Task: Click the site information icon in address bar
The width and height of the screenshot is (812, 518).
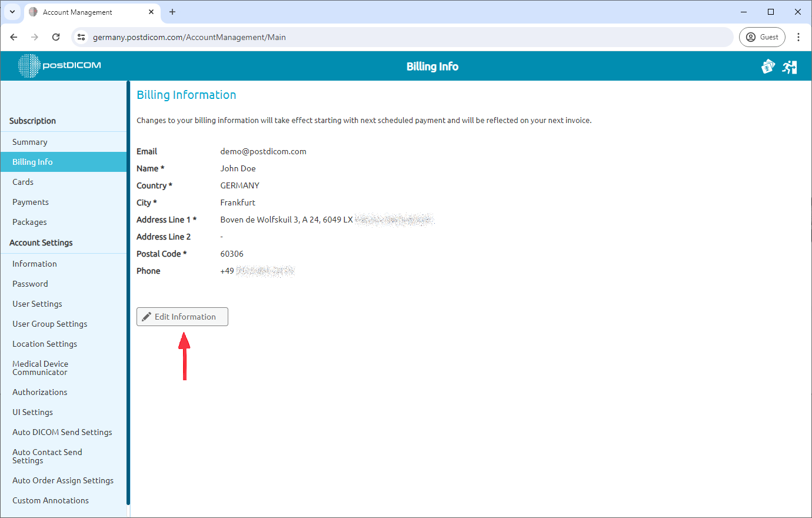Action: [81, 36]
